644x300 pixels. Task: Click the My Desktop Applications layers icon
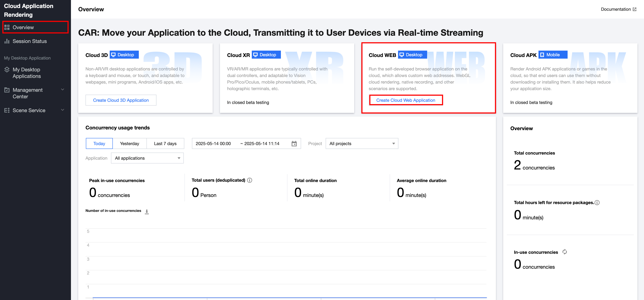[x=7, y=70]
